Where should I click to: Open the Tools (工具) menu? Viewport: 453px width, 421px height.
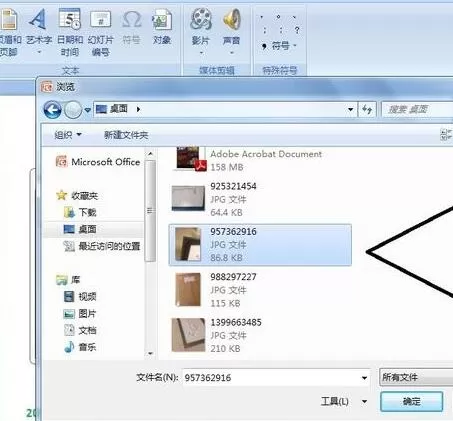pos(343,401)
